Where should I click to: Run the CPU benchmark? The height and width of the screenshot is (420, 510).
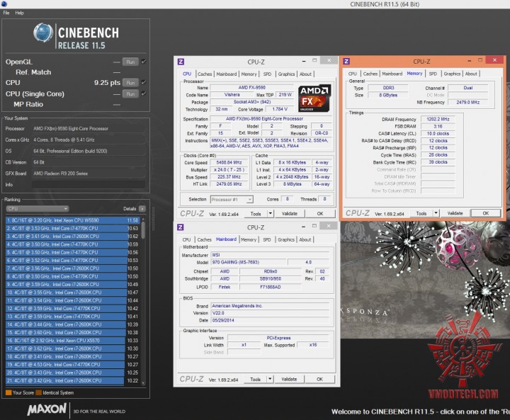pyautogui.click(x=130, y=83)
